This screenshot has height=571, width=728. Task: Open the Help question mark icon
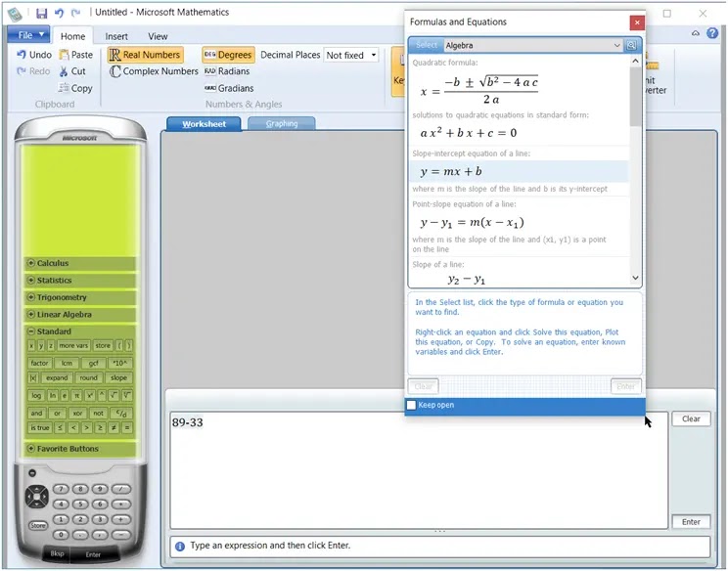pyautogui.click(x=712, y=33)
